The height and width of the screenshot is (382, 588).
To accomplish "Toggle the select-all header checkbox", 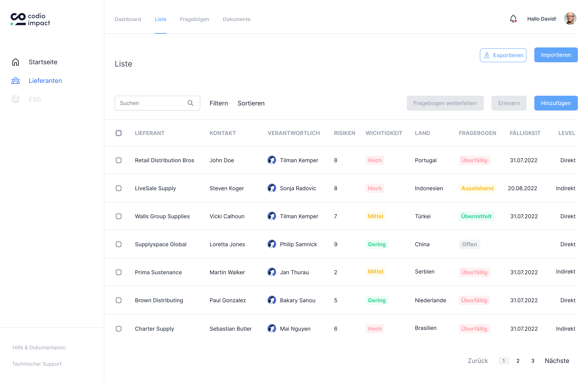I will point(119,133).
